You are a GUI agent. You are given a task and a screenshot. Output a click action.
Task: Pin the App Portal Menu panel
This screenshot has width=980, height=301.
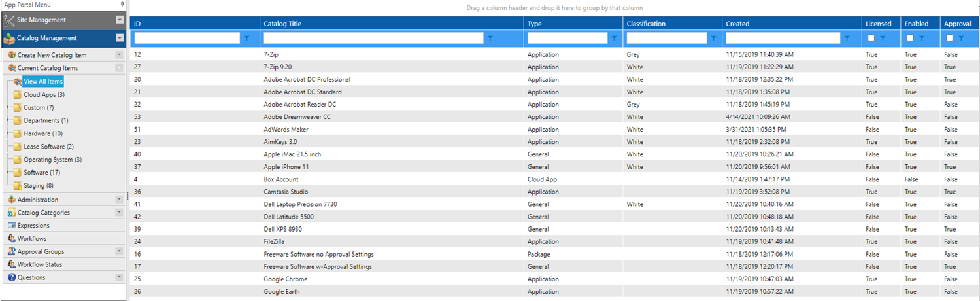122,5
